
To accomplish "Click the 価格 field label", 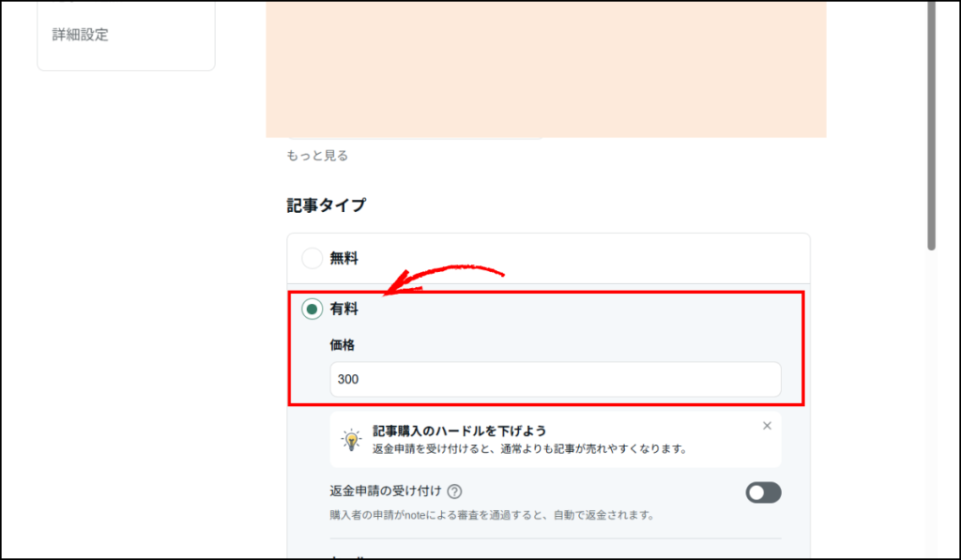I will tap(342, 345).
